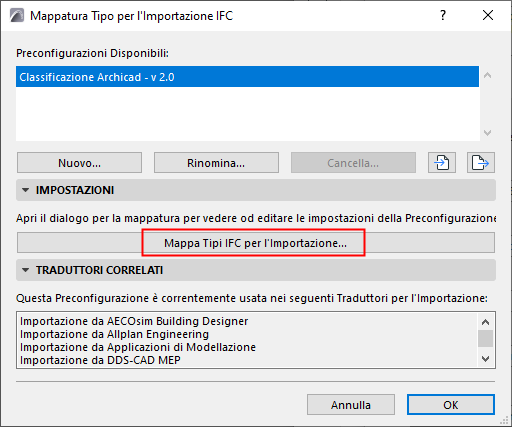Click preset list scroll down arrow
512x427 pixels.
pos(487,133)
